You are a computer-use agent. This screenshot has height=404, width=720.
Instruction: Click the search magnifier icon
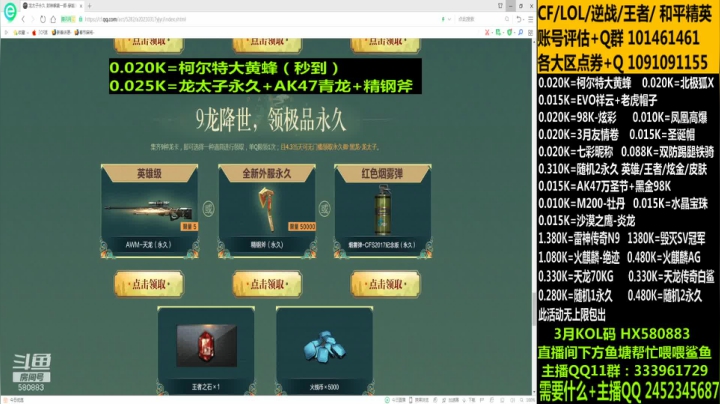pos(507,19)
